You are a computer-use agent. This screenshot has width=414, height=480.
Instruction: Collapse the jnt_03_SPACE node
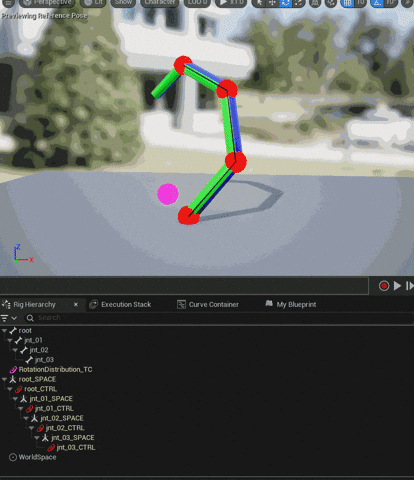pyautogui.click(x=37, y=438)
